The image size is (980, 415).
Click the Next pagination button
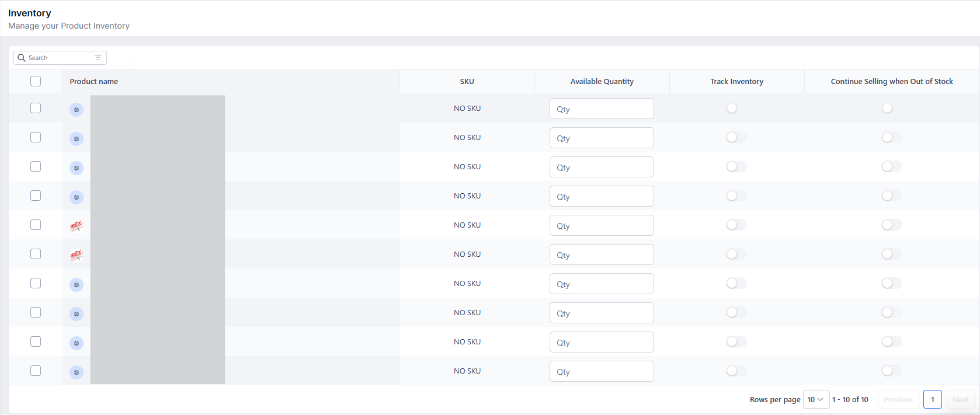coord(960,399)
